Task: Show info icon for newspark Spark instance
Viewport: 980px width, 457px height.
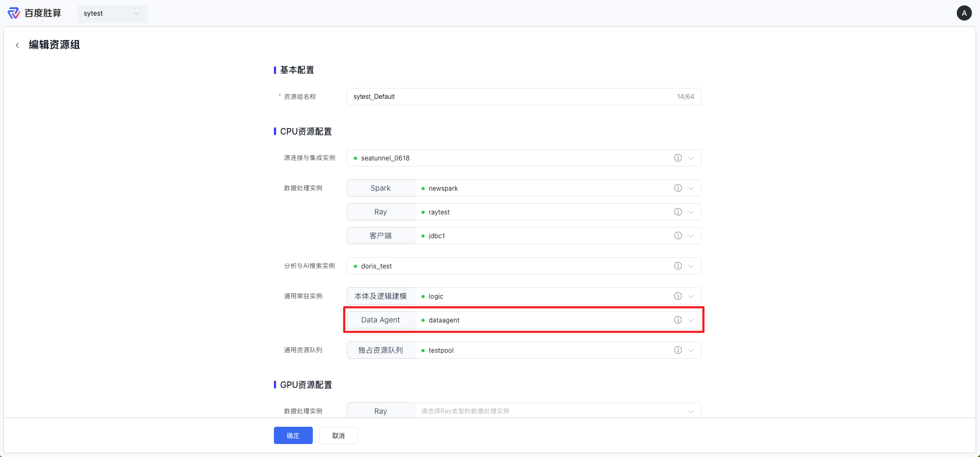Action: [677, 188]
